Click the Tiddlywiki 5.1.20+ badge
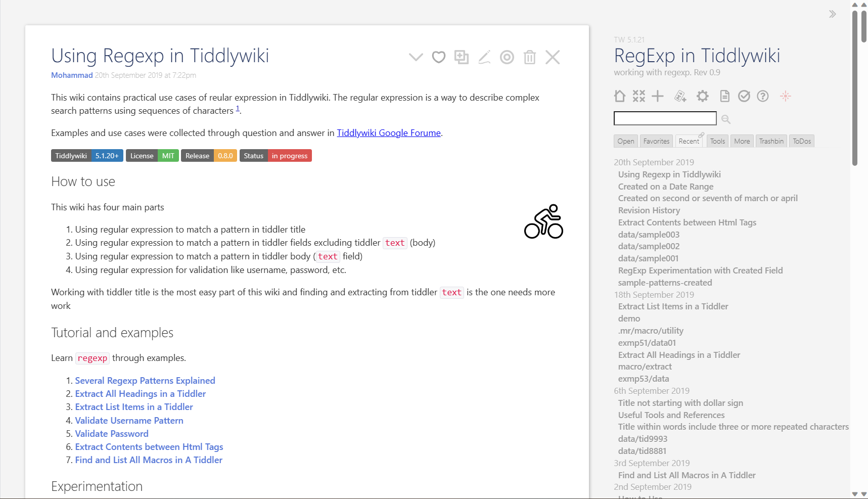 coord(87,156)
